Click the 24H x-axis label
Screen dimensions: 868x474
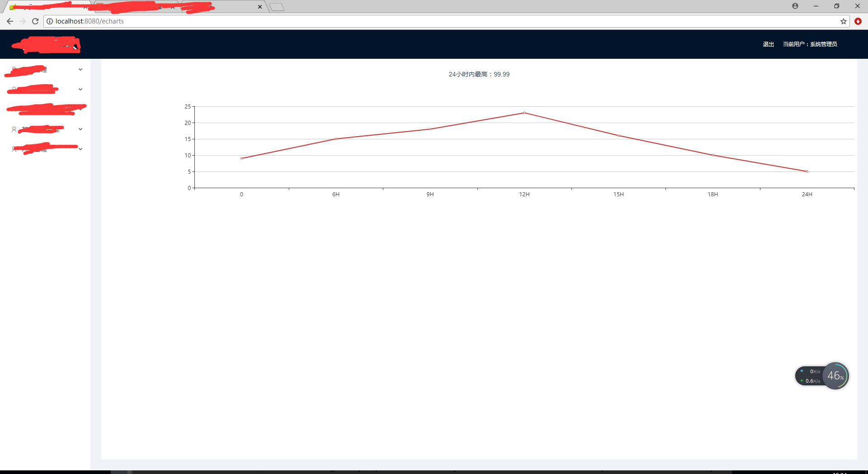[x=807, y=194]
